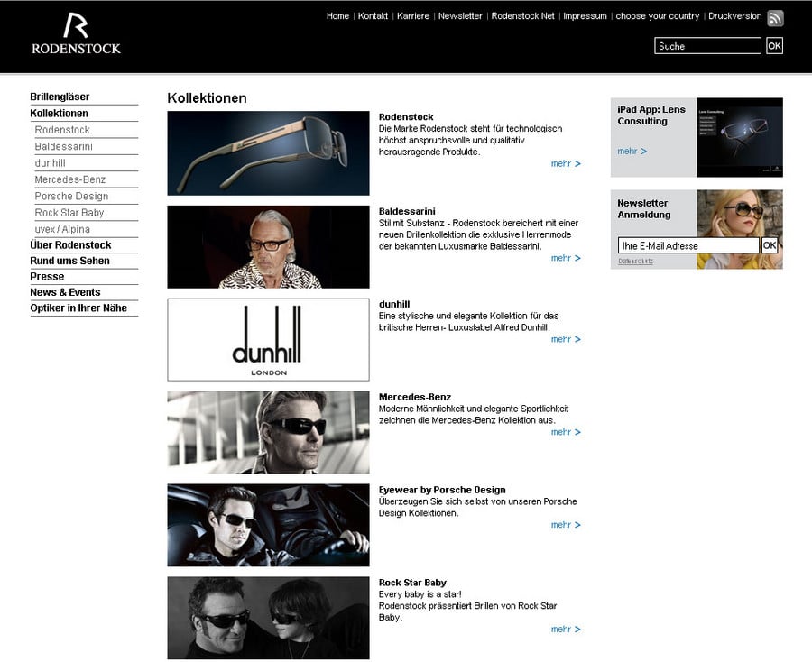Open choose your country in top navigation
The image size is (812, 662).
tap(657, 16)
